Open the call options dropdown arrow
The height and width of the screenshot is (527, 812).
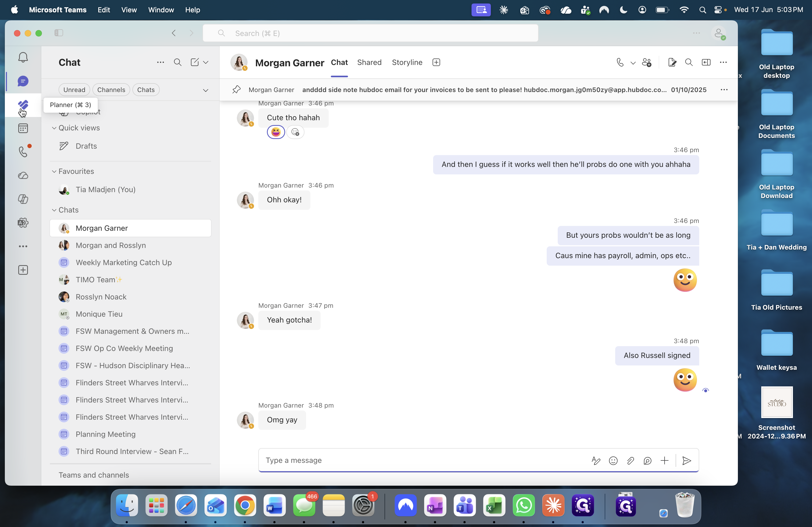tap(633, 63)
